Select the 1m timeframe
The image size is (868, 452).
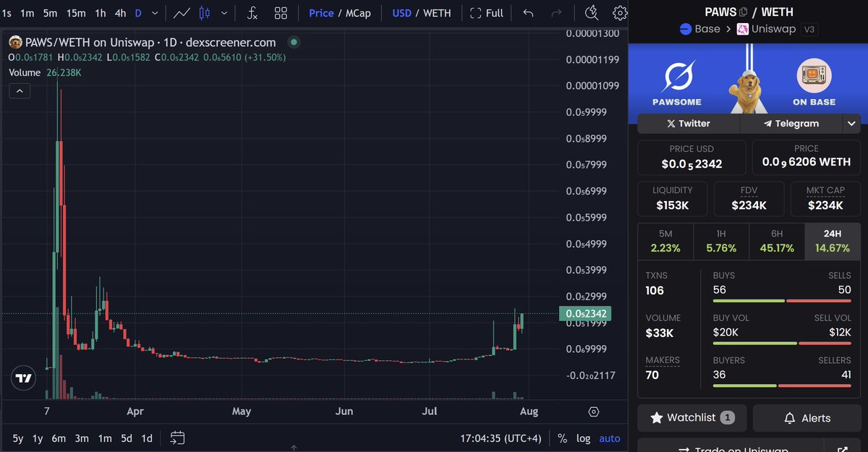point(27,13)
